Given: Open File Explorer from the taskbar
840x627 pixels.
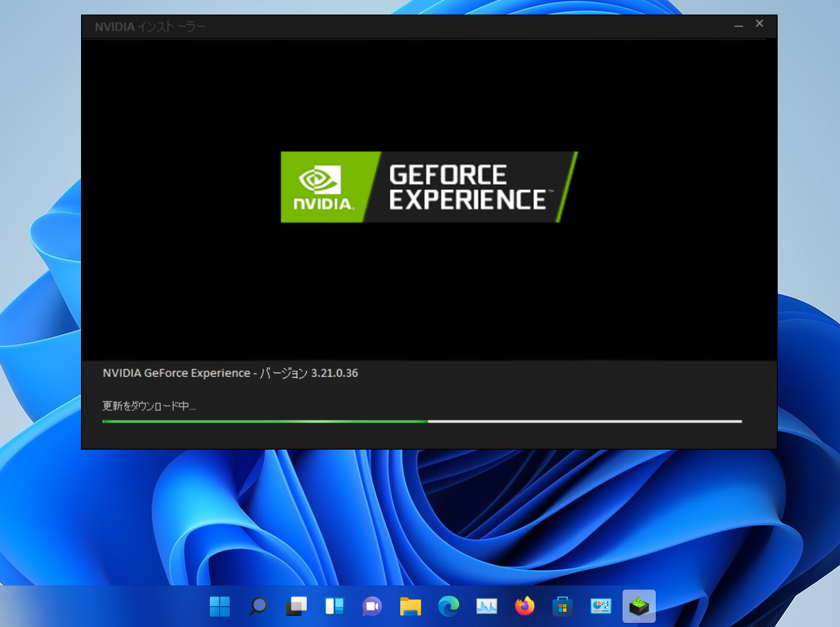Looking at the screenshot, I should tap(410, 606).
